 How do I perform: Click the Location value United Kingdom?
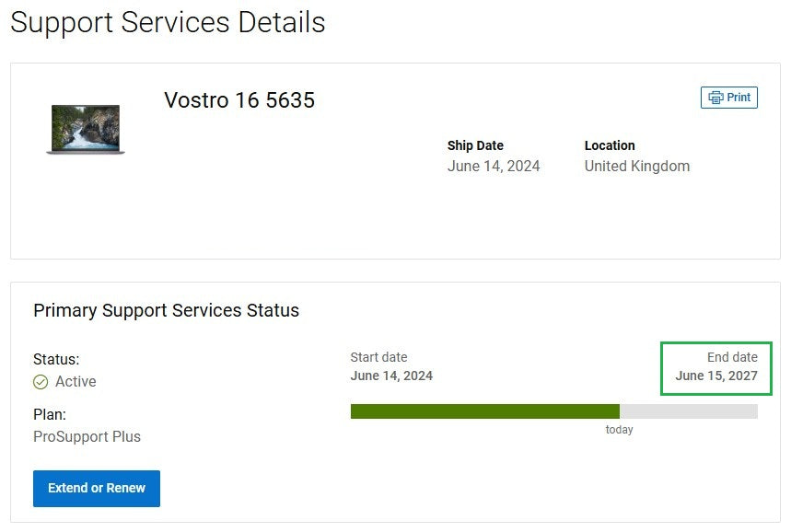[x=636, y=166]
